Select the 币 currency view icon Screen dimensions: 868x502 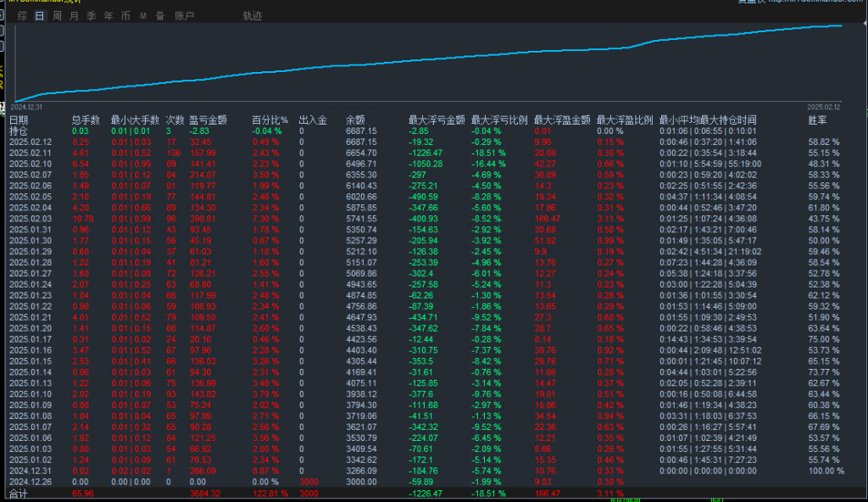coord(125,14)
